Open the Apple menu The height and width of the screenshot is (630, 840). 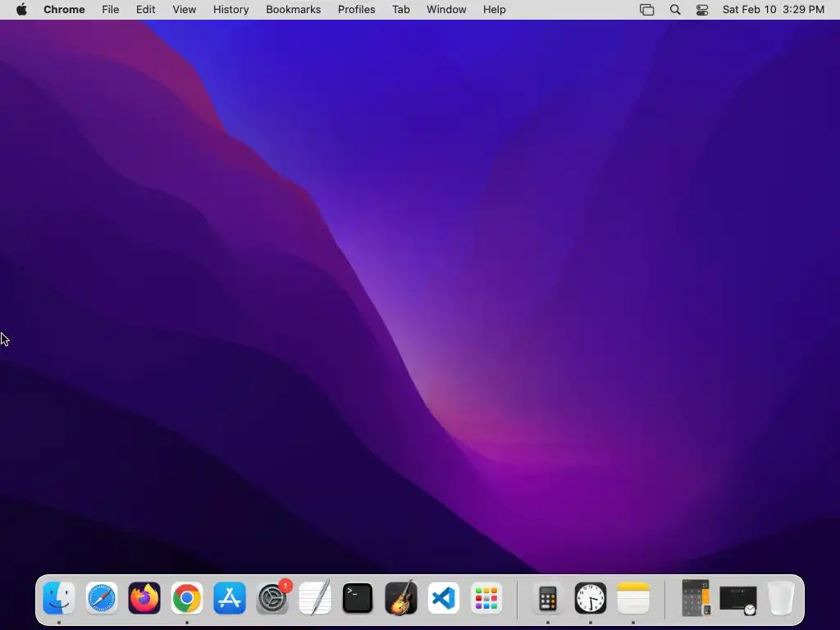coord(21,10)
